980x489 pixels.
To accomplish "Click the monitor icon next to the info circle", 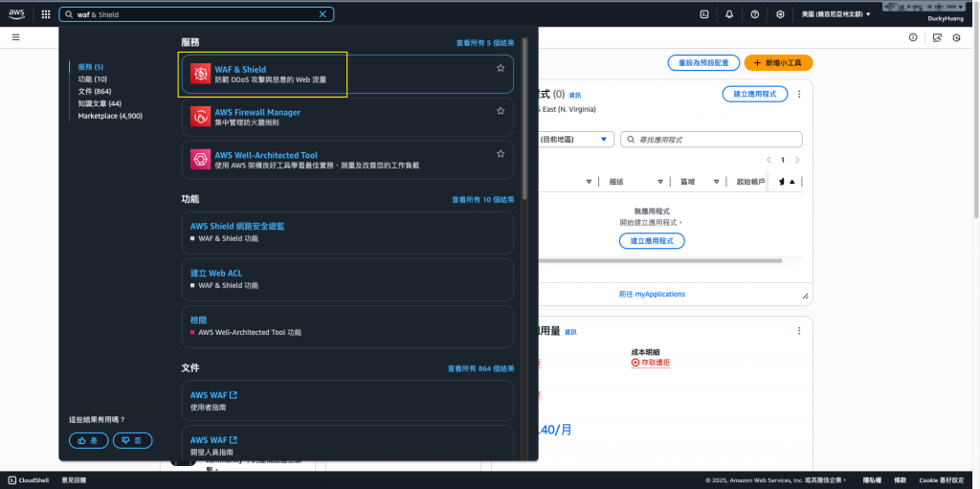I will (937, 37).
